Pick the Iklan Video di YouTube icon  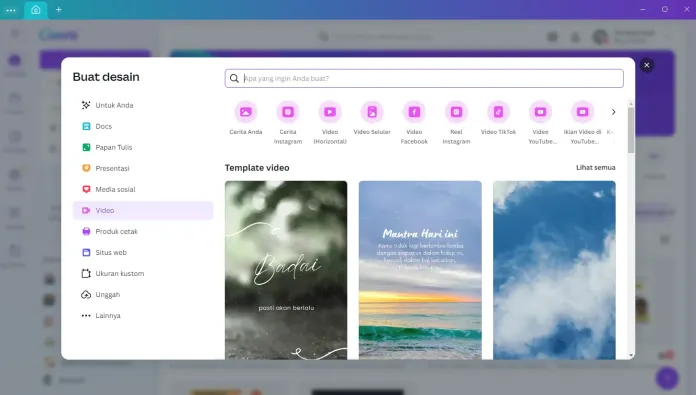(x=582, y=112)
